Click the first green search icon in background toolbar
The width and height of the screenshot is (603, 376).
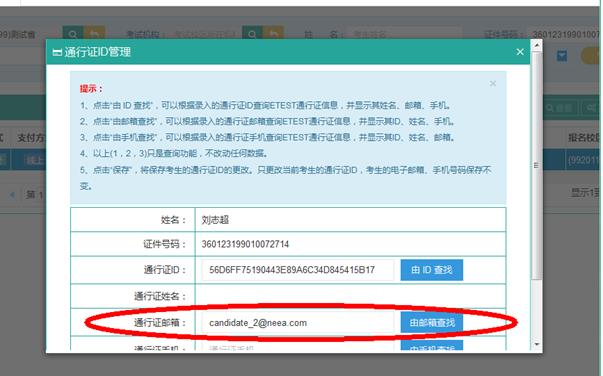coord(73,34)
